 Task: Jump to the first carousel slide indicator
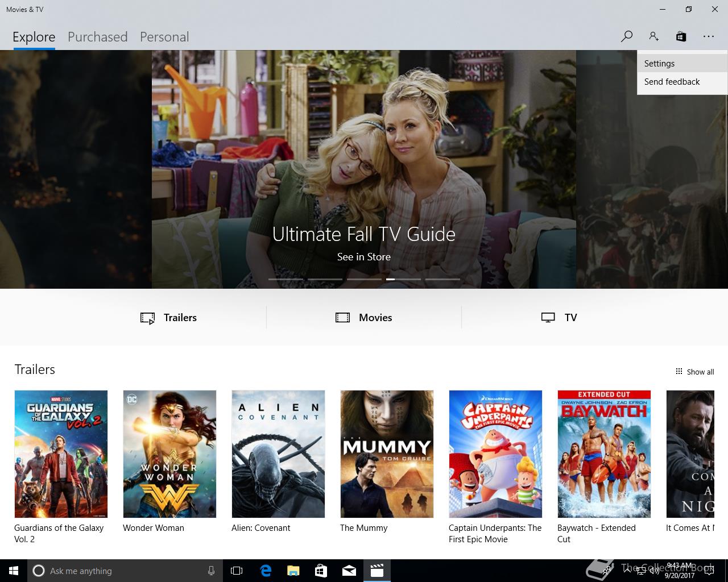click(x=286, y=279)
